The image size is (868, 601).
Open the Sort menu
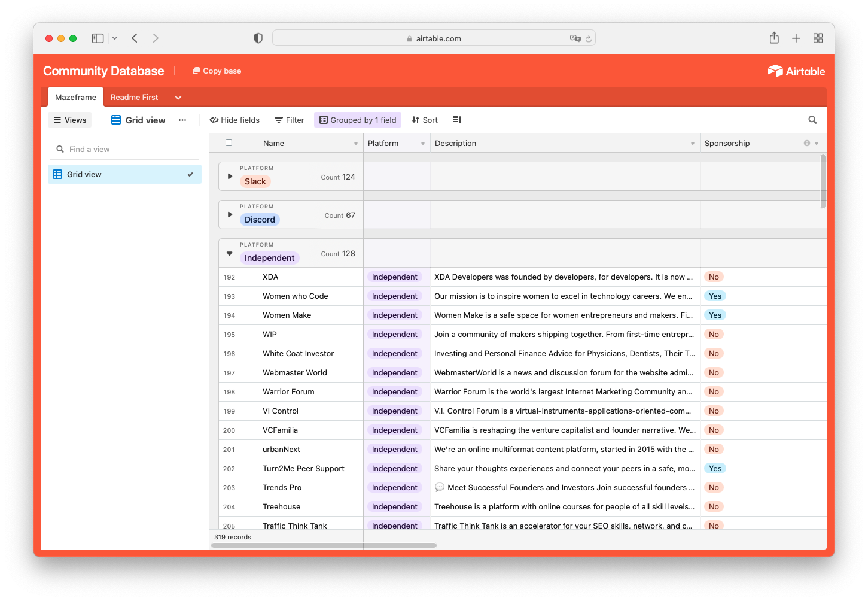point(425,120)
